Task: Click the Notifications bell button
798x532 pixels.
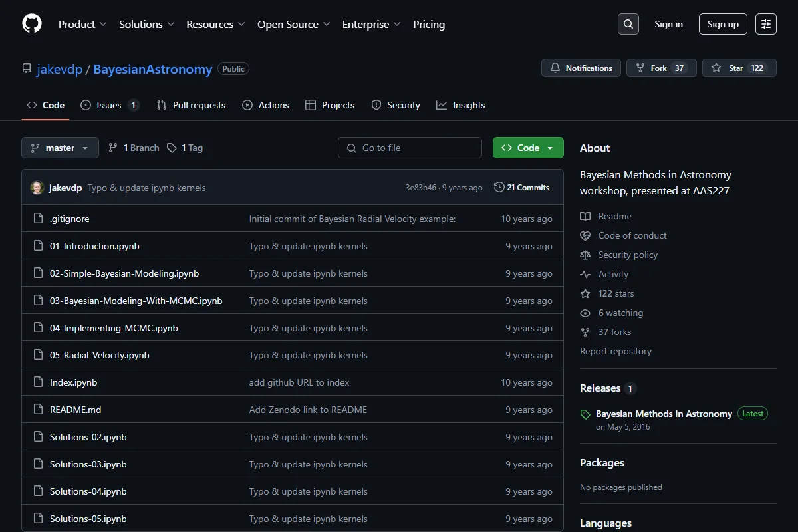Action: [x=581, y=68]
